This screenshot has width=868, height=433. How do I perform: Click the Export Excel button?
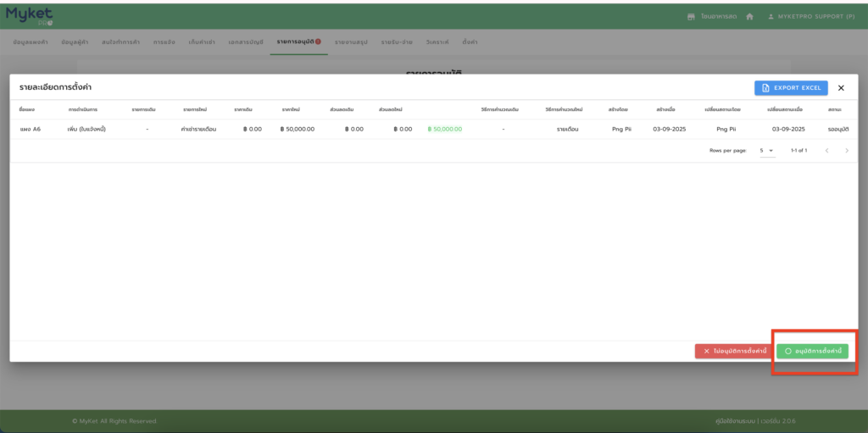click(x=791, y=88)
